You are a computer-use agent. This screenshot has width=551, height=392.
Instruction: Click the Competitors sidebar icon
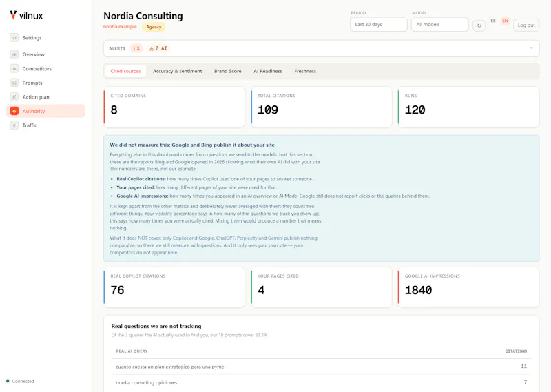(14, 69)
